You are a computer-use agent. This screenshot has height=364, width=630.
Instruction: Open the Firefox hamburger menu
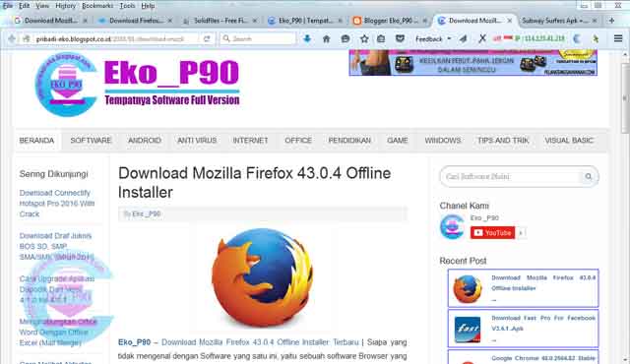pyautogui.click(x=618, y=39)
